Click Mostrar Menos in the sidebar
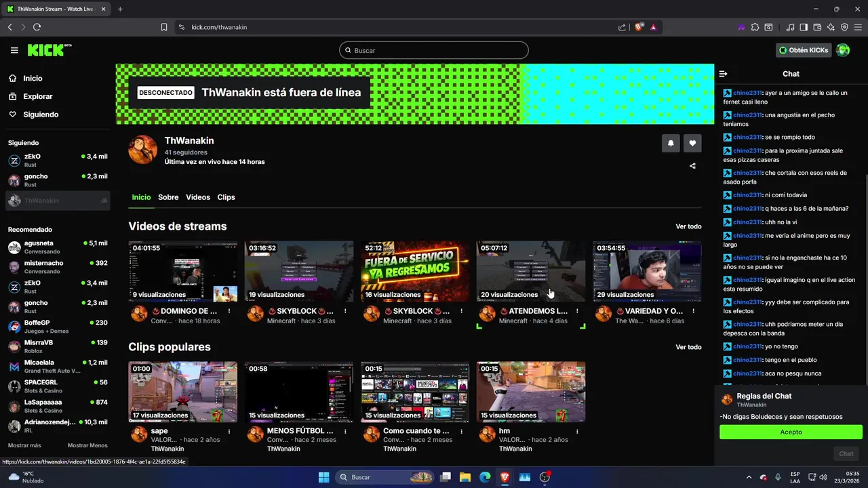 click(87, 445)
